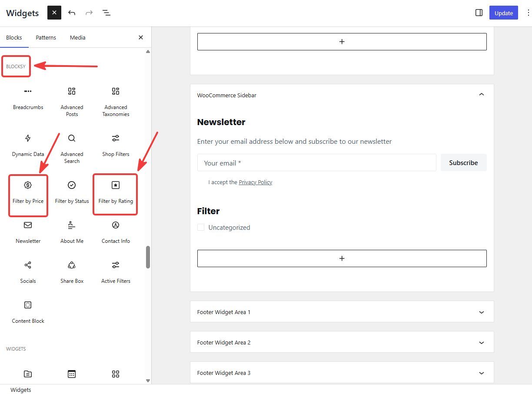
Task: Click the archive widget icon under Widgets
Action: [28, 374]
